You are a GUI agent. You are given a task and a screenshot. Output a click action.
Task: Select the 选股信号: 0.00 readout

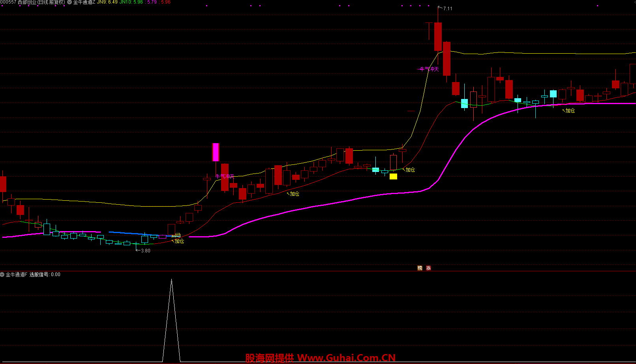pos(45,274)
